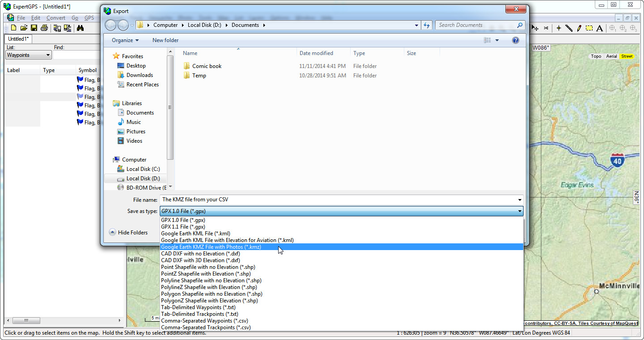This screenshot has width=644, height=340.
Task: Click the New folder button
Action: [165, 40]
